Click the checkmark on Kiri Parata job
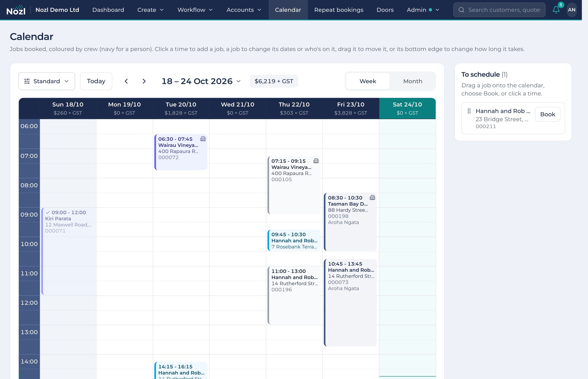This screenshot has height=379, width=588. [x=48, y=212]
